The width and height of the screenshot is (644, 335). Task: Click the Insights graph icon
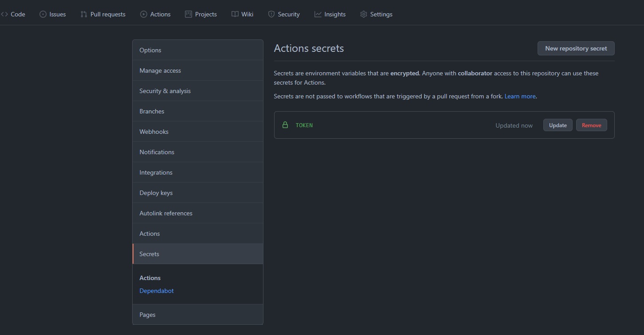(x=318, y=14)
